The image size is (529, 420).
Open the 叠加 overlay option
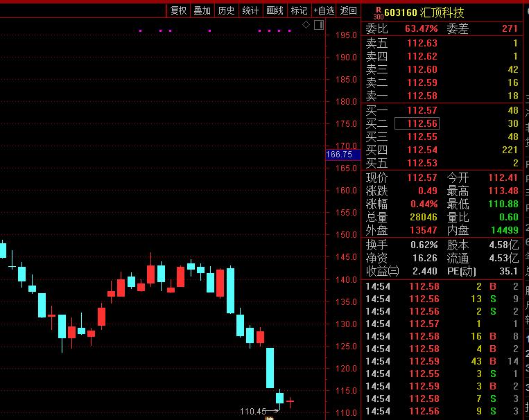point(202,11)
